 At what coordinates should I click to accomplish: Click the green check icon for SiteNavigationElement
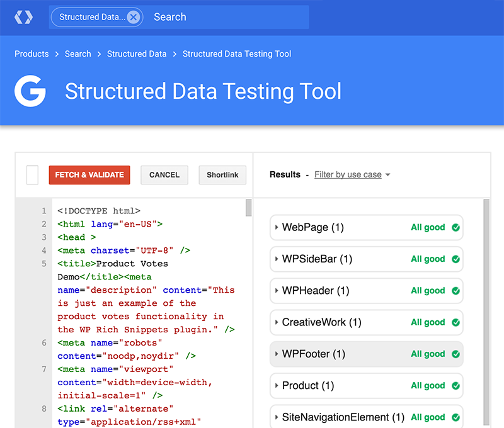click(455, 417)
